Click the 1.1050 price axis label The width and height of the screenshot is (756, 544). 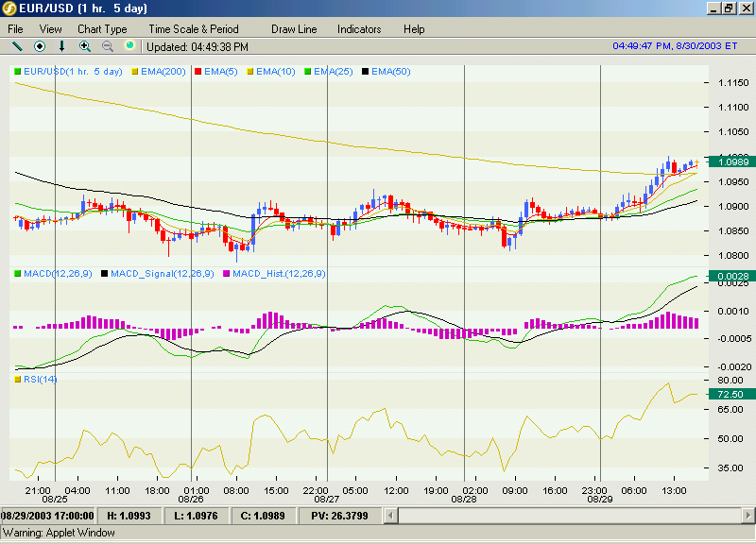[x=733, y=132]
